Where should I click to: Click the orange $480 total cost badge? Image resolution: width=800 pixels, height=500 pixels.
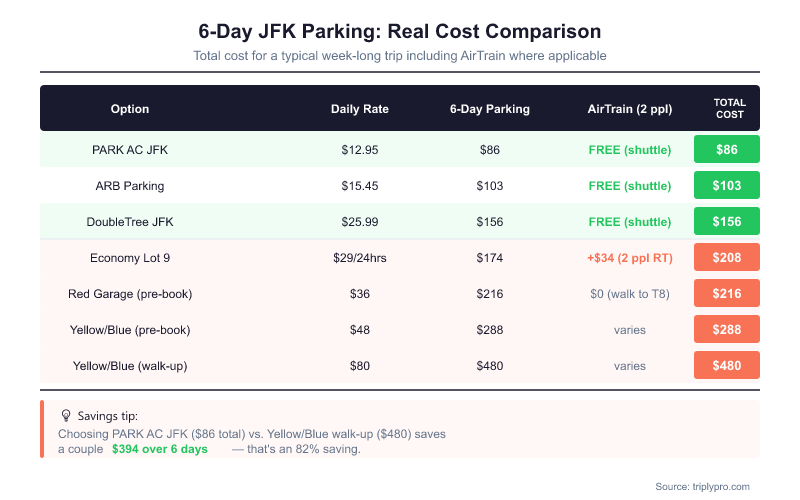(727, 365)
